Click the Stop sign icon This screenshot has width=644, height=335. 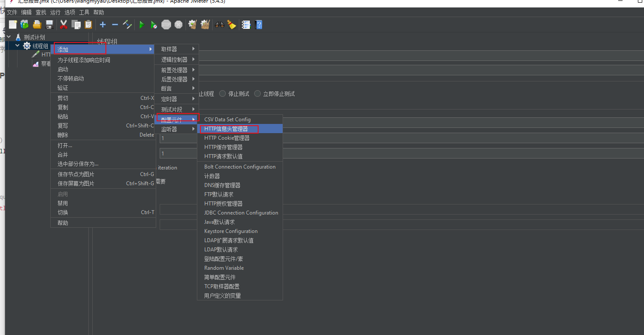pos(166,25)
